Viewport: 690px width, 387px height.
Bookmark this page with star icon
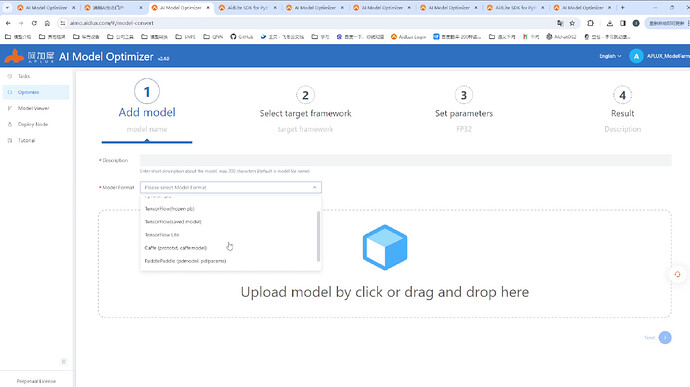click(x=572, y=23)
